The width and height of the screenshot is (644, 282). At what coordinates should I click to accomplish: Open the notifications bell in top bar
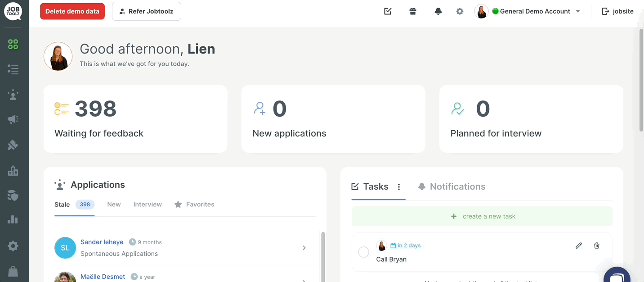438,11
